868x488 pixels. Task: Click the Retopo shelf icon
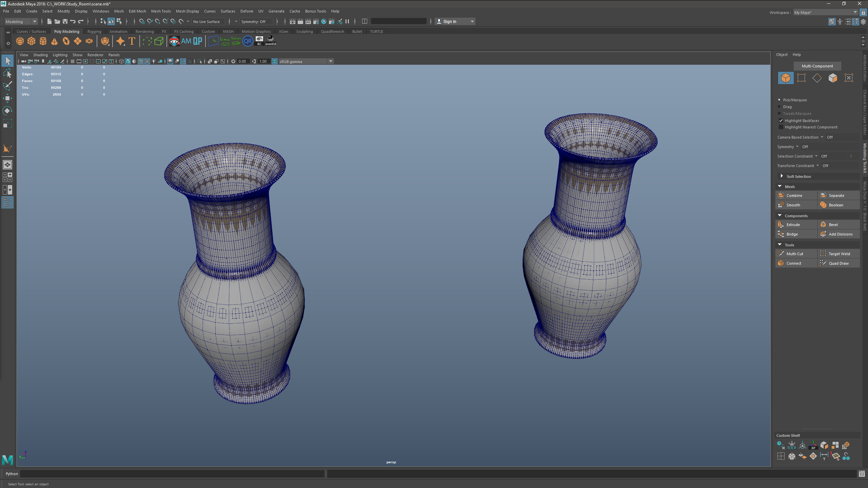[236, 41]
